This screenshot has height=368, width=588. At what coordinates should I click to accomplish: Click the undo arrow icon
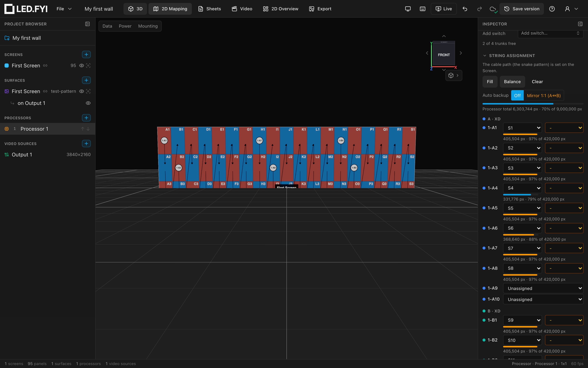coord(465,9)
